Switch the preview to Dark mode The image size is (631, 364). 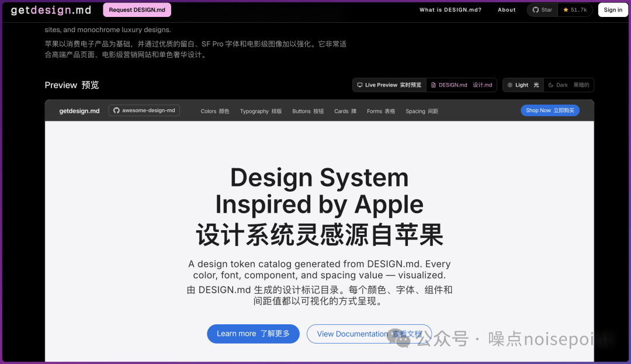pyautogui.click(x=568, y=85)
